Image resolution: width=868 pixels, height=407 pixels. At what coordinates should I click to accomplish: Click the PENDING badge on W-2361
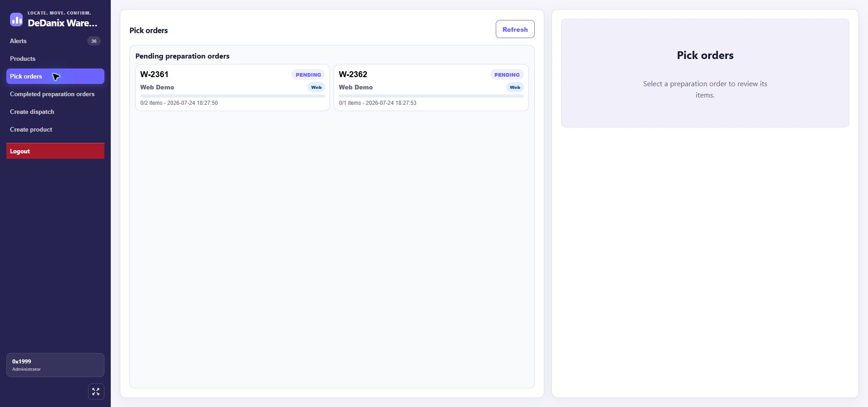308,75
